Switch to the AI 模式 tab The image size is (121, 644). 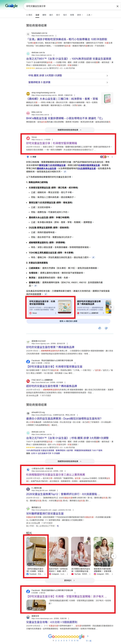coord(29,15)
